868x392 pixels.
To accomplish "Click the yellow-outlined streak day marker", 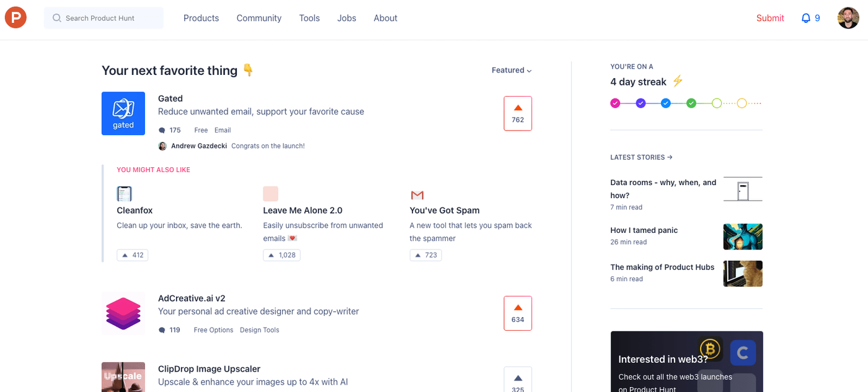I will pyautogui.click(x=742, y=103).
